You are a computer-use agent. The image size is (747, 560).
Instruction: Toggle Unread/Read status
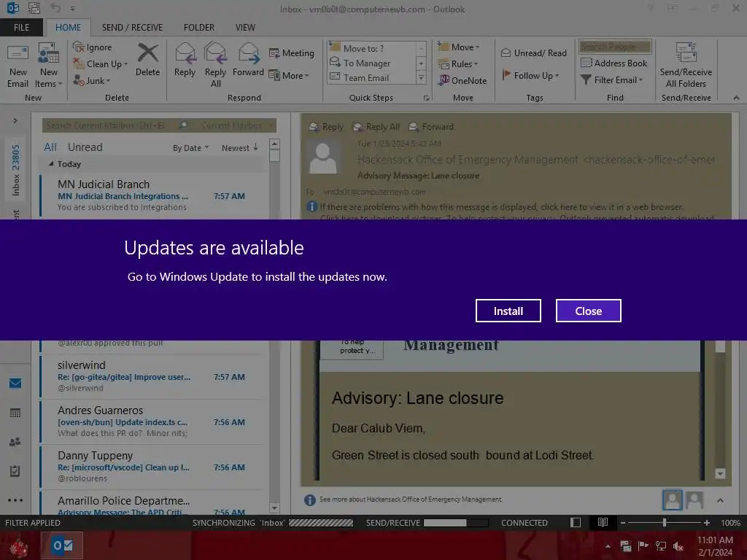[x=533, y=52]
